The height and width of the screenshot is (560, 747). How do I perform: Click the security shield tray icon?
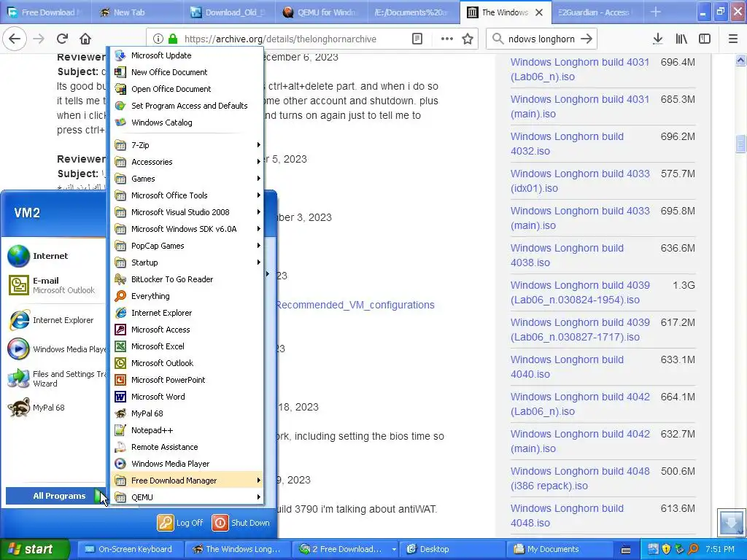(x=666, y=549)
